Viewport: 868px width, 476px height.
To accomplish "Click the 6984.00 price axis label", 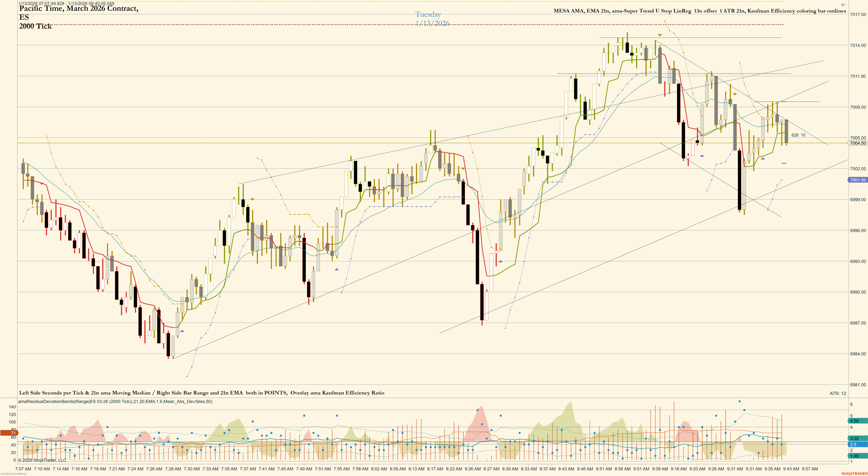I will point(858,354).
